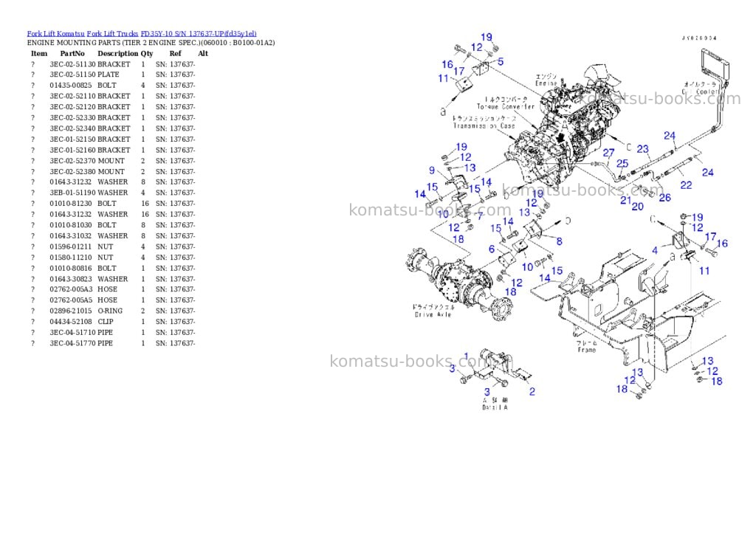Click part number 01435-00825

coord(70,86)
